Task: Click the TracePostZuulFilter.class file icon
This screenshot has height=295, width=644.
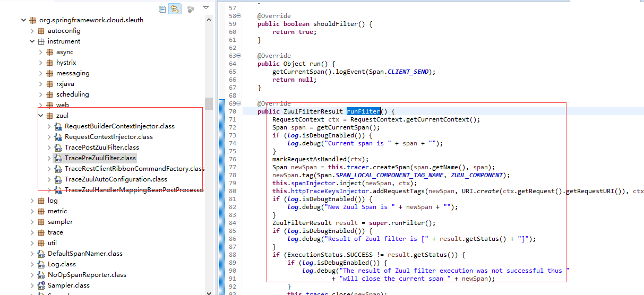Action: point(58,147)
